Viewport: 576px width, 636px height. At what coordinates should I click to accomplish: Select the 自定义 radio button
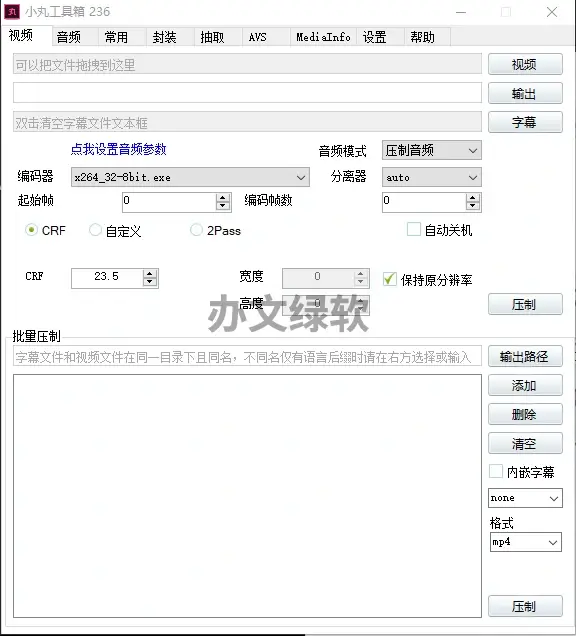tap(95, 230)
